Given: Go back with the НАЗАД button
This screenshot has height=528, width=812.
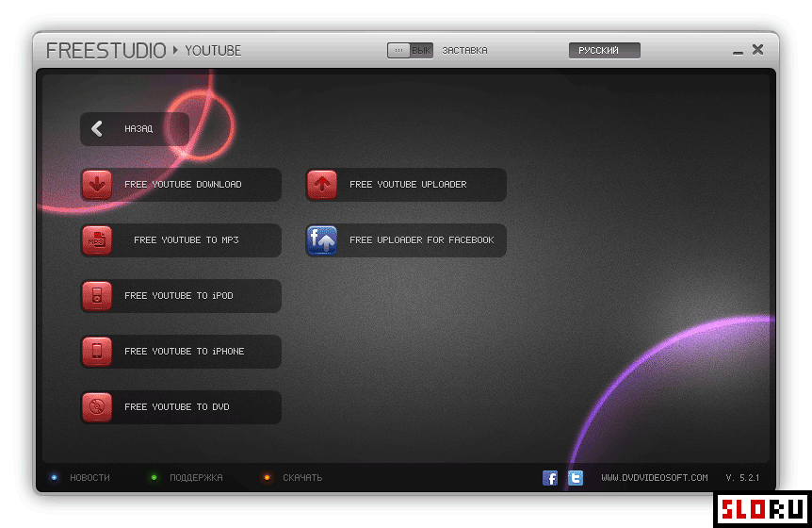Looking at the screenshot, I should [135, 128].
